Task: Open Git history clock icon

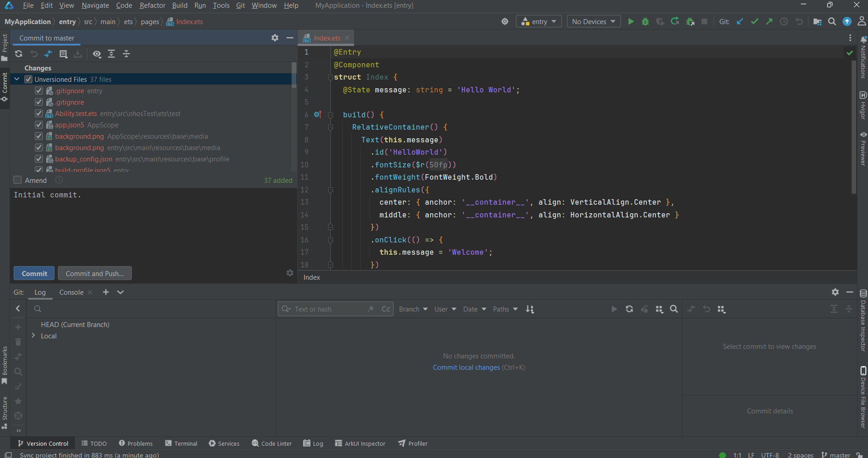Action: (x=784, y=21)
